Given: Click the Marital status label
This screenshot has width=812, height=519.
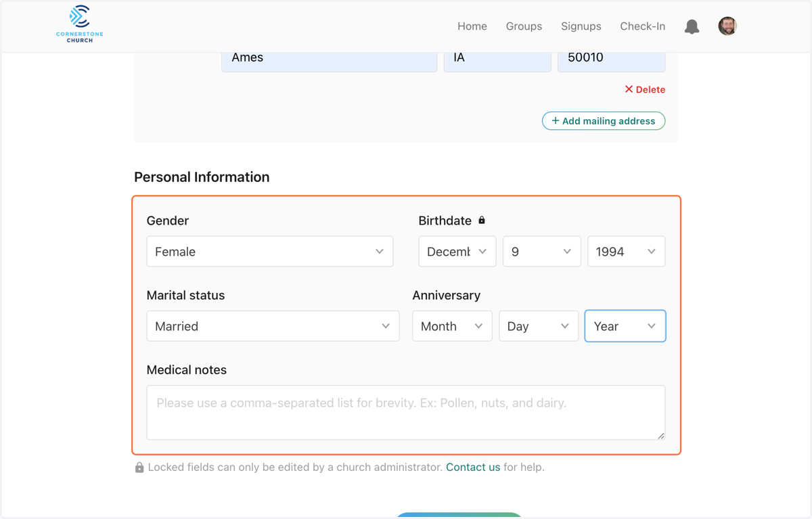Looking at the screenshot, I should [x=185, y=296].
